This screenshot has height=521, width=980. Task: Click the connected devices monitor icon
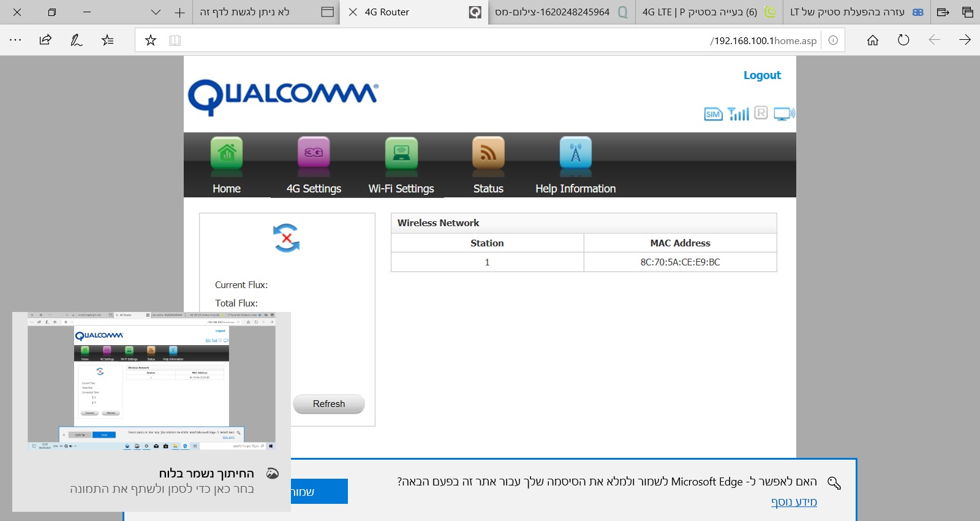pyautogui.click(x=784, y=114)
